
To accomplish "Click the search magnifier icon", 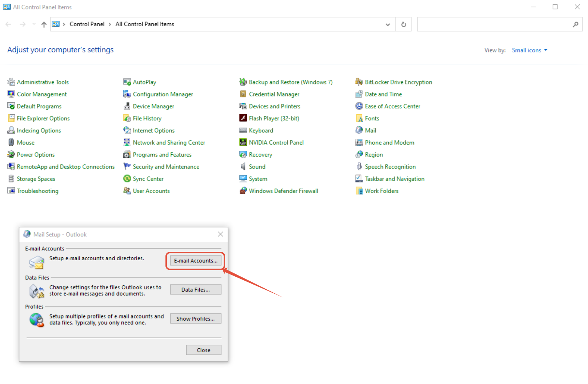I will [x=575, y=24].
